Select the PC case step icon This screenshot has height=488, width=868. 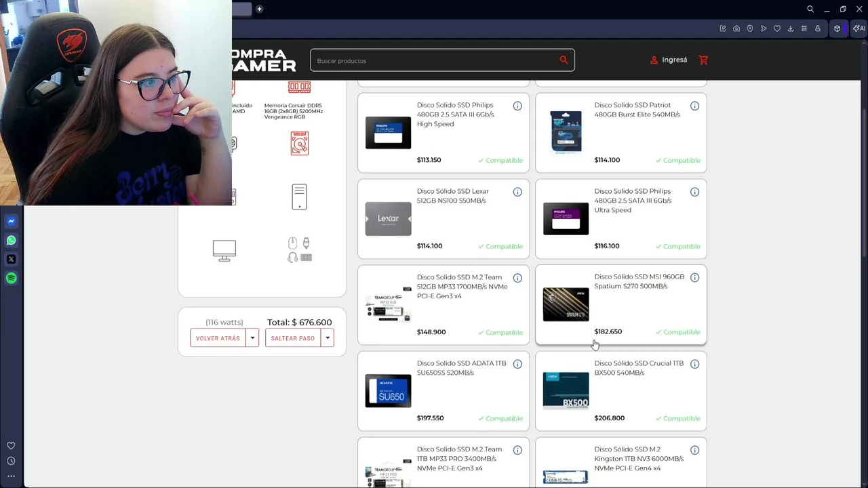click(x=299, y=197)
